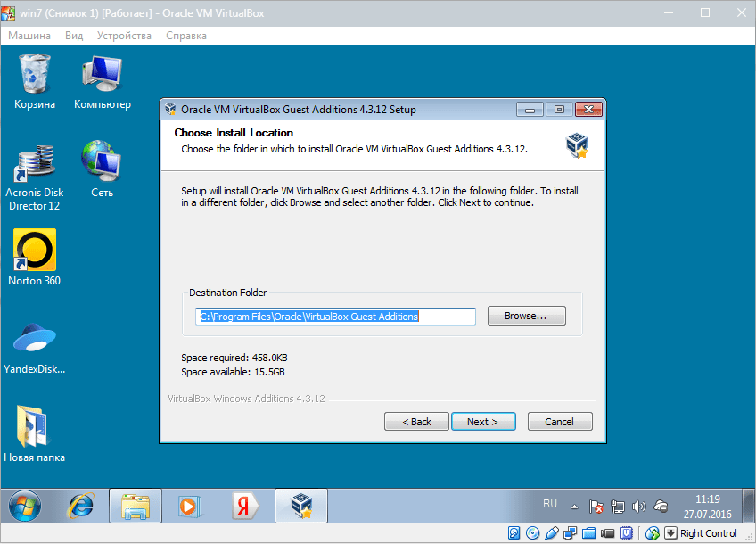Open the Сеть network desktop icon
The width and height of the screenshot is (756, 544).
pos(102,169)
